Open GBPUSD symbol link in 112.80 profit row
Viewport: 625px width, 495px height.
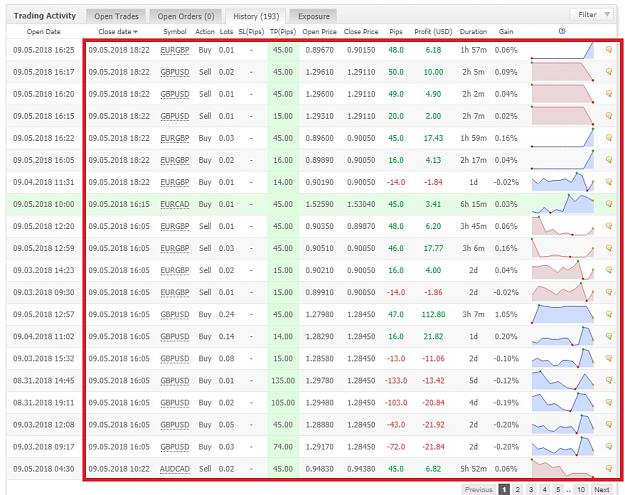click(175, 314)
